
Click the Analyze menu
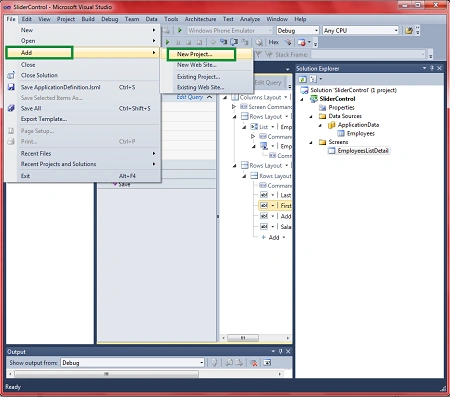pos(250,19)
